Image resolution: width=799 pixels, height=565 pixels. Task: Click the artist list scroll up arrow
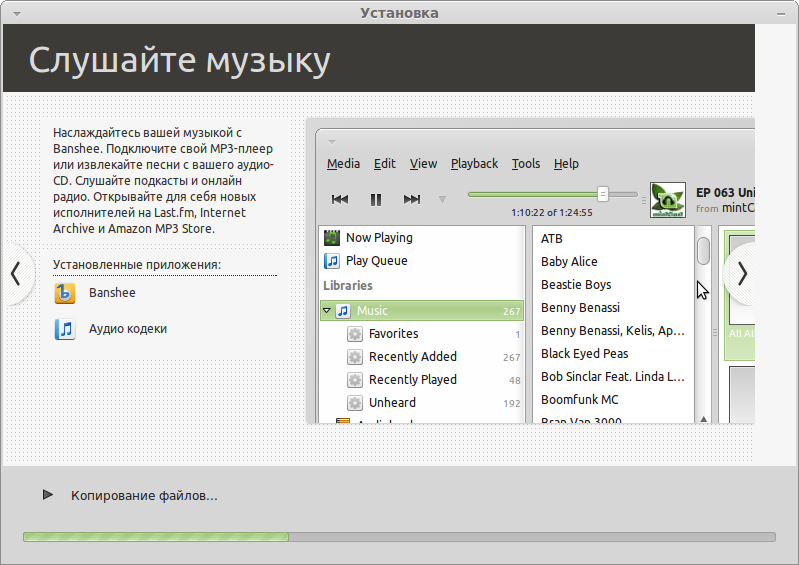[703, 419]
